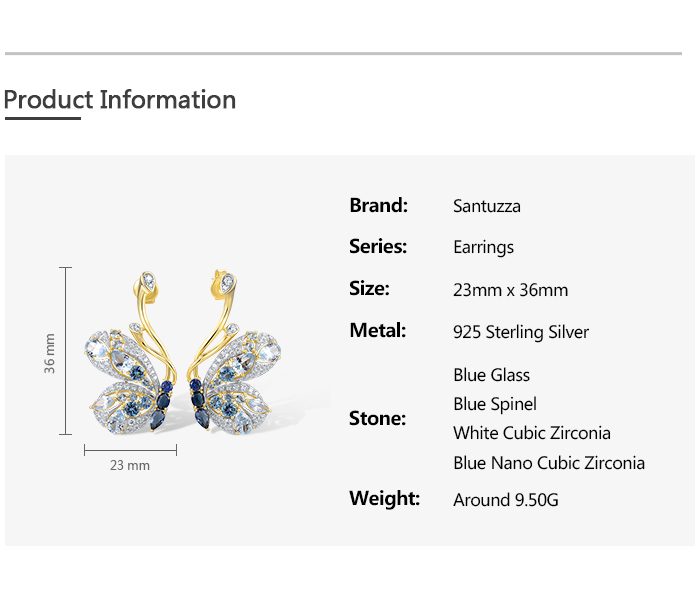This screenshot has height=596, width=700.
Task: Click the Blue Spinel stone entry
Action: (x=495, y=404)
